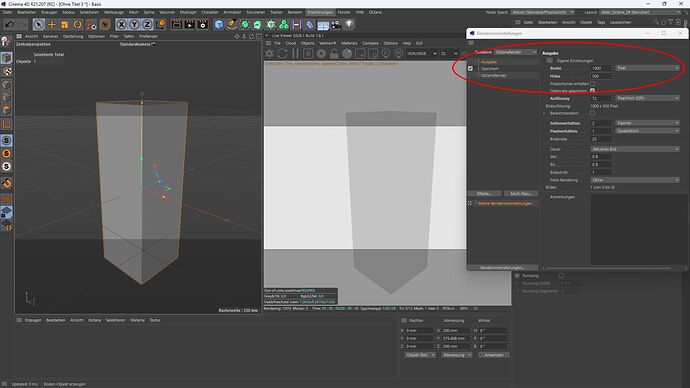Open the HDR/sRGB color space dropdown
690x388 pixels.
(x=422, y=54)
